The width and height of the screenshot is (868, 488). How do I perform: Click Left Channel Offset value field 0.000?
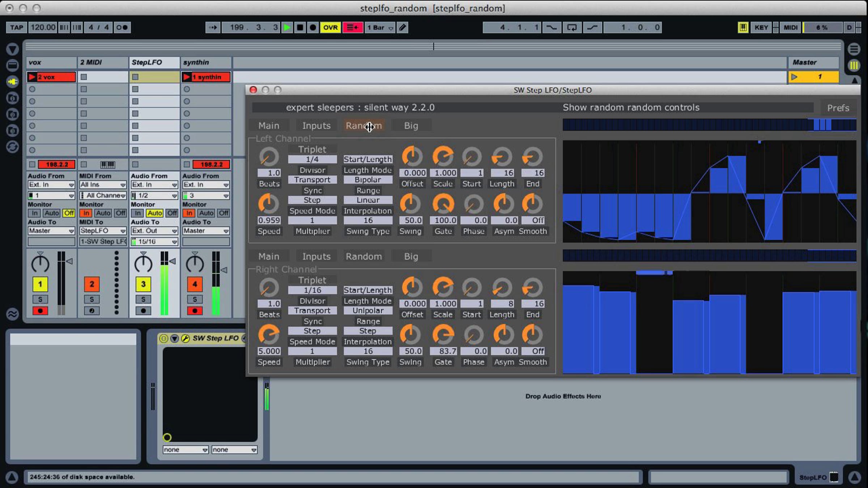click(x=413, y=173)
